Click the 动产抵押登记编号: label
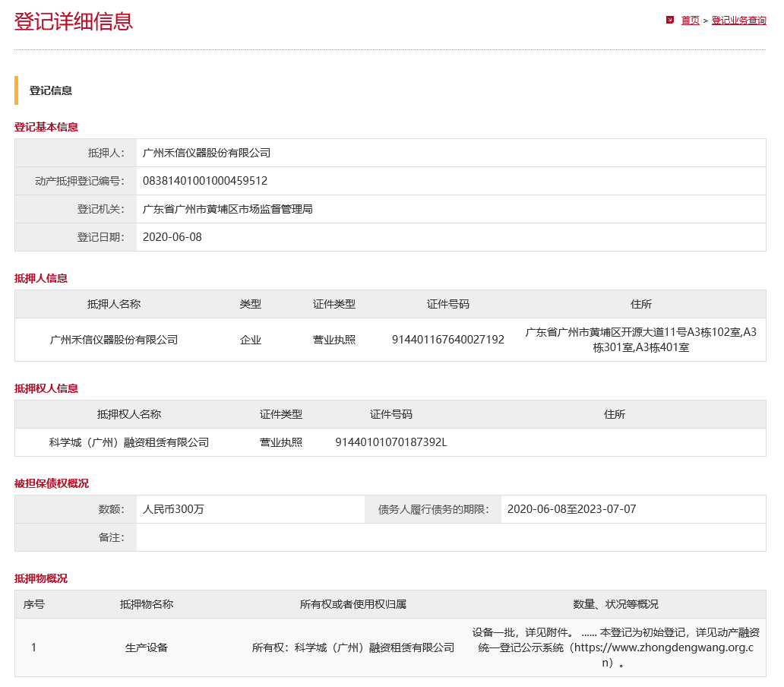 tap(80, 181)
